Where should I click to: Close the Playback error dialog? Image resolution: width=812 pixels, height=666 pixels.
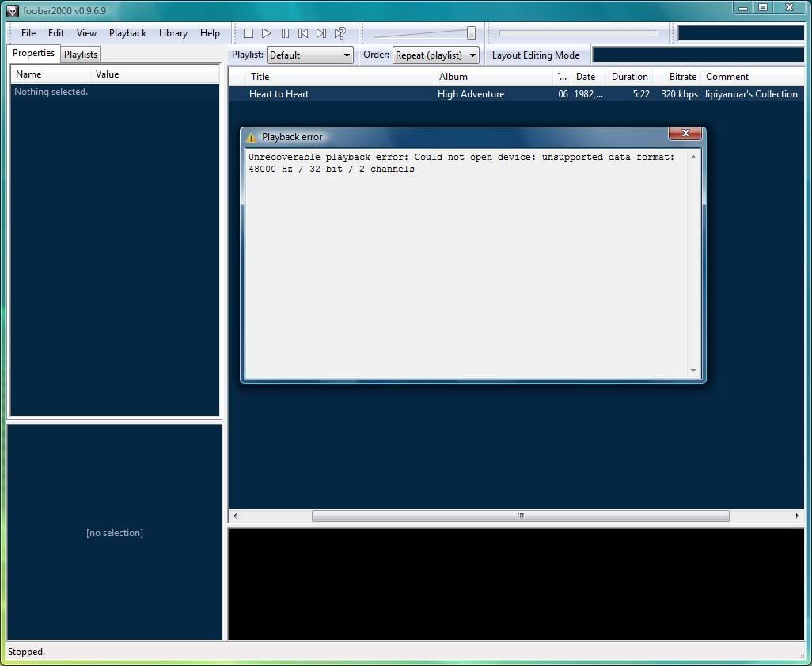(685, 133)
